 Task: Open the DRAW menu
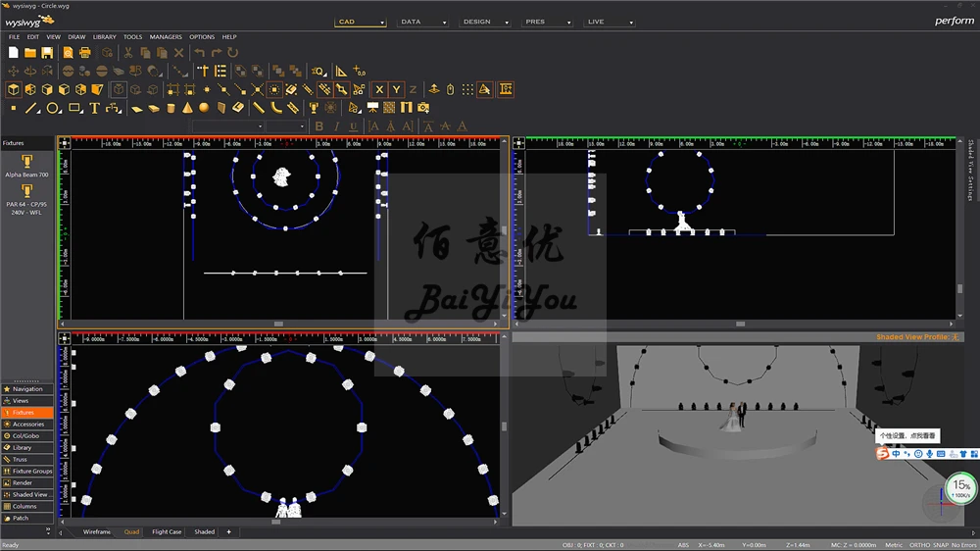(x=76, y=37)
